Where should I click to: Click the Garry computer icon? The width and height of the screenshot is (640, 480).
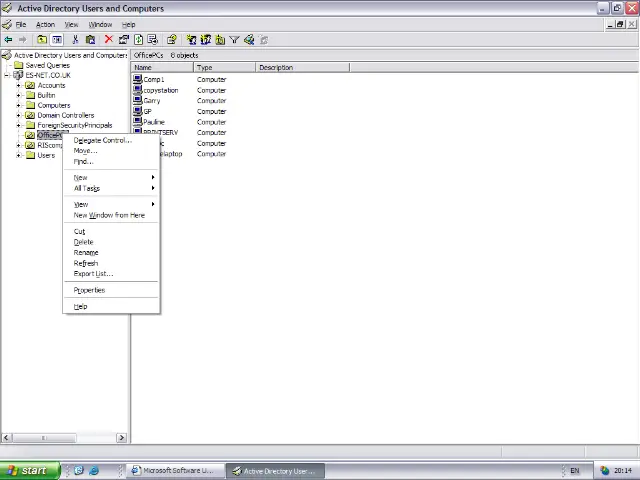[138, 100]
